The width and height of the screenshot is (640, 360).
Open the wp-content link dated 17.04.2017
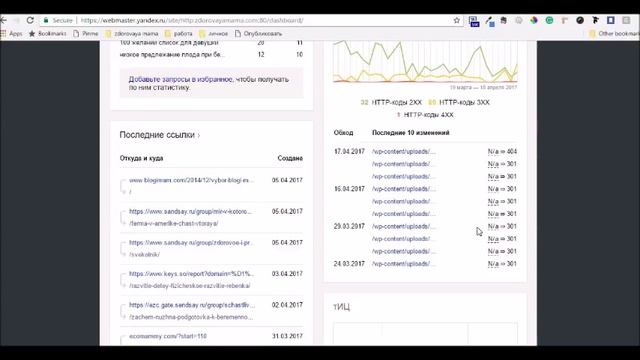click(404, 151)
